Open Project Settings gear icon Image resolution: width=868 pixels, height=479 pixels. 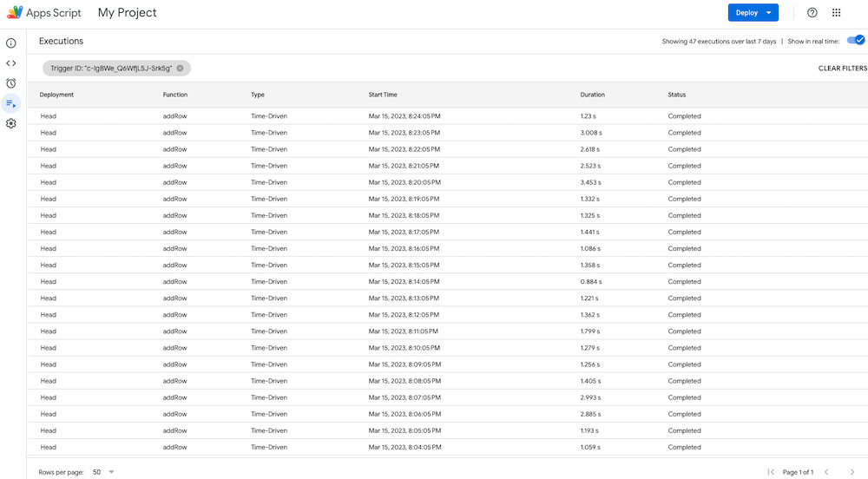(x=11, y=124)
